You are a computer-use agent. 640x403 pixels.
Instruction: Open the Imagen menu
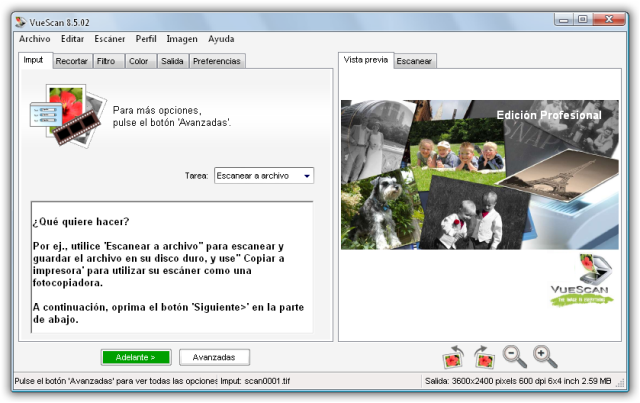(x=182, y=39)
